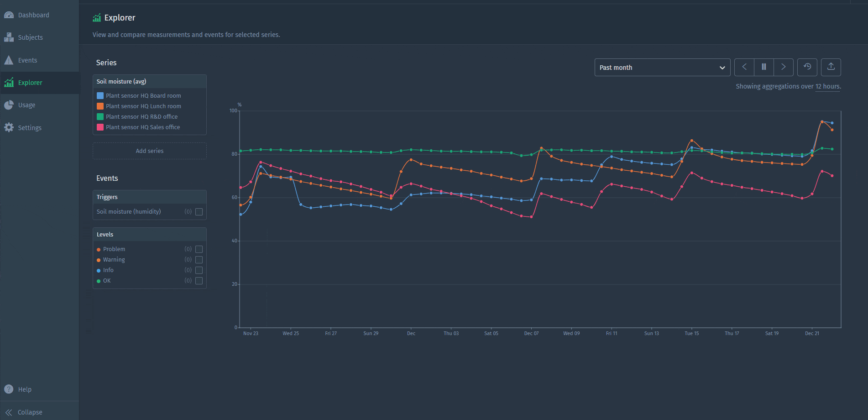
Task: Collapse the sidebar
Action: click(29, 412)
